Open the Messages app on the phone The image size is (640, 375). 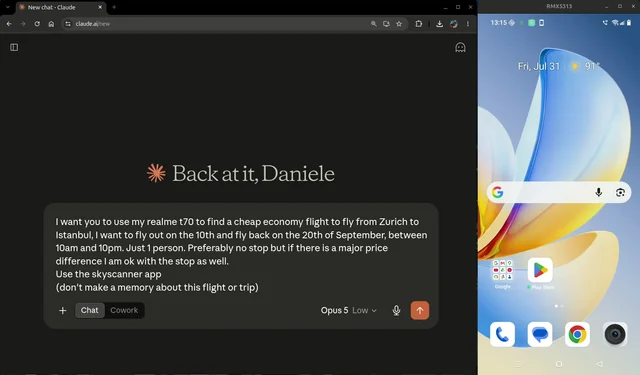[x=540, y=334]
